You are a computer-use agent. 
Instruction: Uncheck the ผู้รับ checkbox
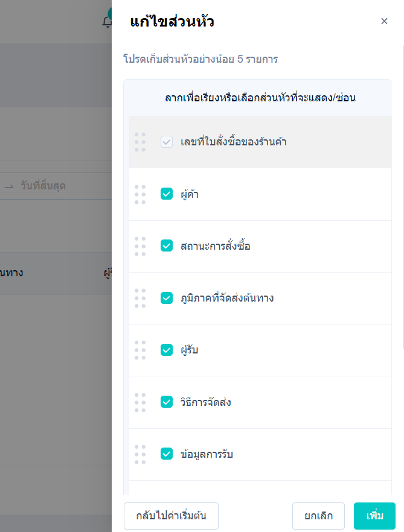click(x=167, y=350)
